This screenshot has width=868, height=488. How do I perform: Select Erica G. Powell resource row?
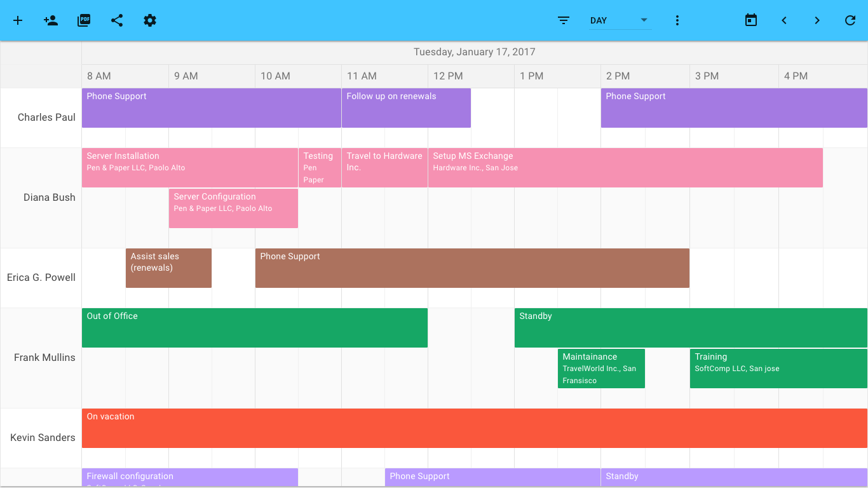[41, 278]
